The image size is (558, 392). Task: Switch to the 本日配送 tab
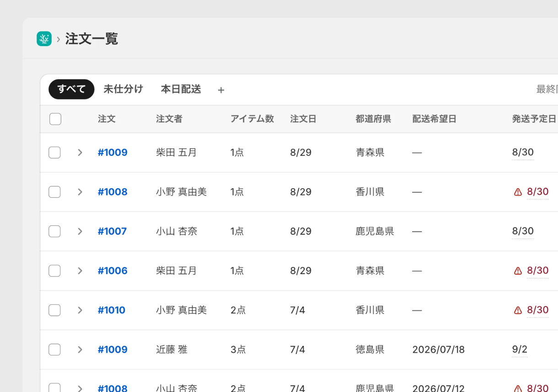click(181, 89)
